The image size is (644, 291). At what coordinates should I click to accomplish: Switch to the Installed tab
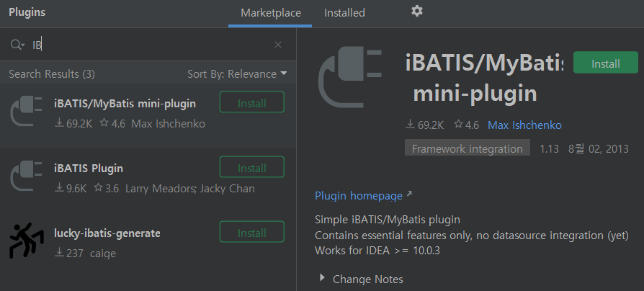pyautogui.click(x=344, y=13)
